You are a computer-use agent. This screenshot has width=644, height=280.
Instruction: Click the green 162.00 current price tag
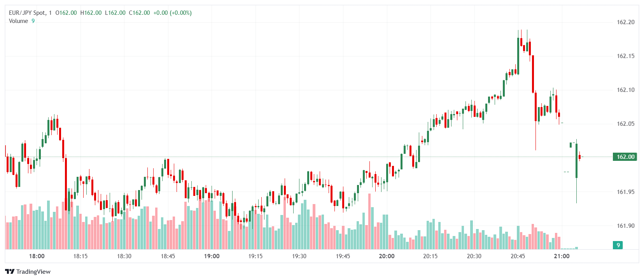(625, 157)
